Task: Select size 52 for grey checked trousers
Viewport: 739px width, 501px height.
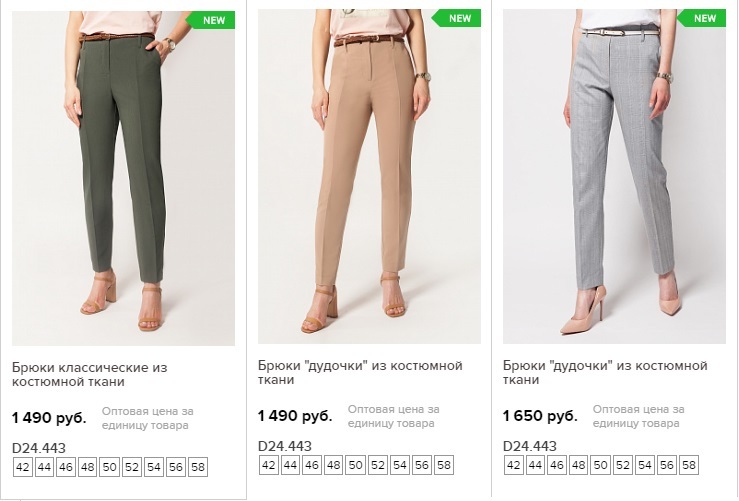Action: click(x=623, y=465)
